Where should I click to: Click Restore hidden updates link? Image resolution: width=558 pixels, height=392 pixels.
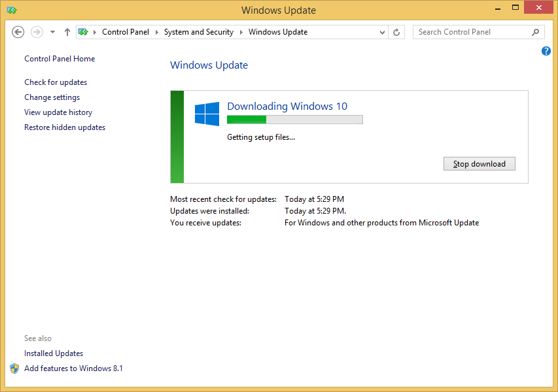point(65,127)
